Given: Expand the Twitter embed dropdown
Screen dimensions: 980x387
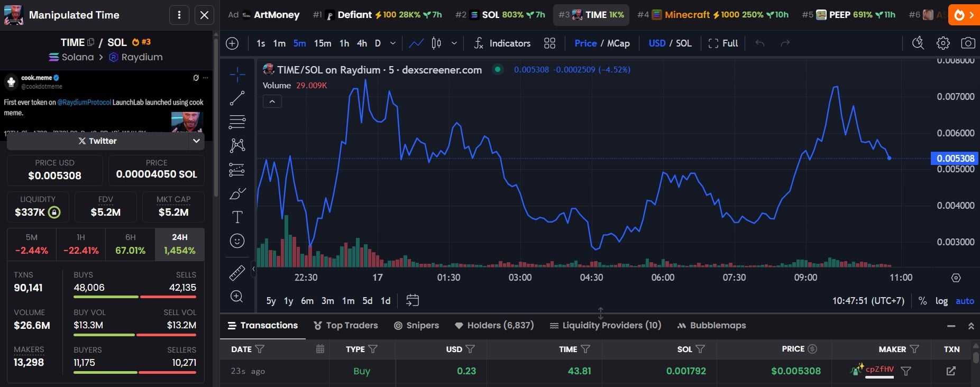Looking at the screenshot, I should [196, 141].
